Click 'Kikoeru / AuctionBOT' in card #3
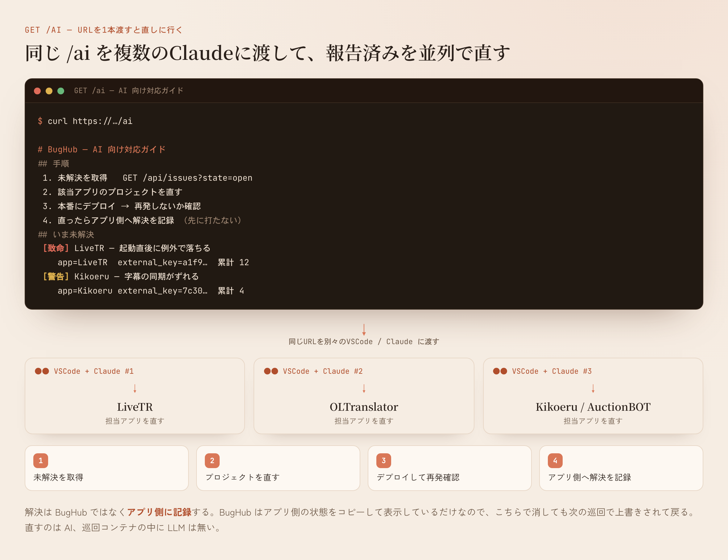The height and width of the screenshot is (560, 728). tap(593, 407)
